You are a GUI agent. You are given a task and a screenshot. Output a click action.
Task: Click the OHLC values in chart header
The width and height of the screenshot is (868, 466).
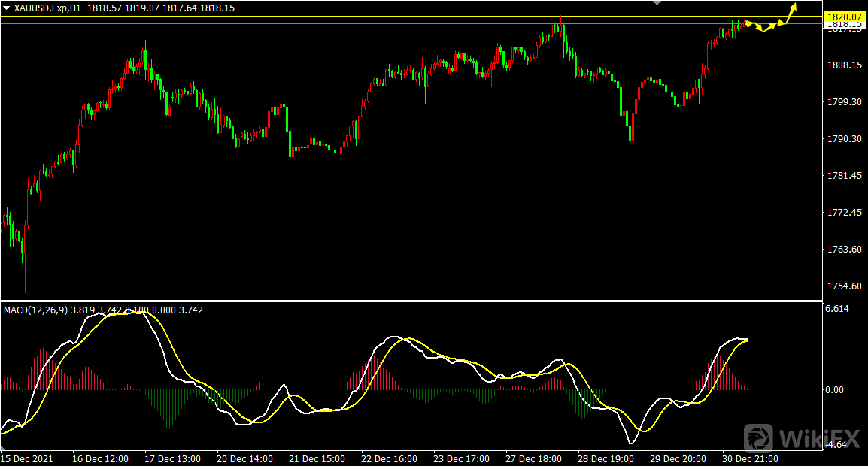pos(171,7)
